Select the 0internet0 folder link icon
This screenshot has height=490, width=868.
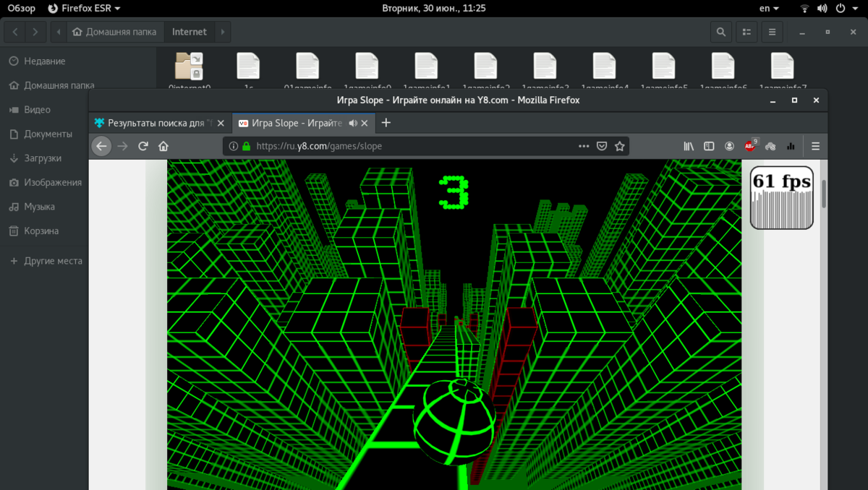pos(189,66)
